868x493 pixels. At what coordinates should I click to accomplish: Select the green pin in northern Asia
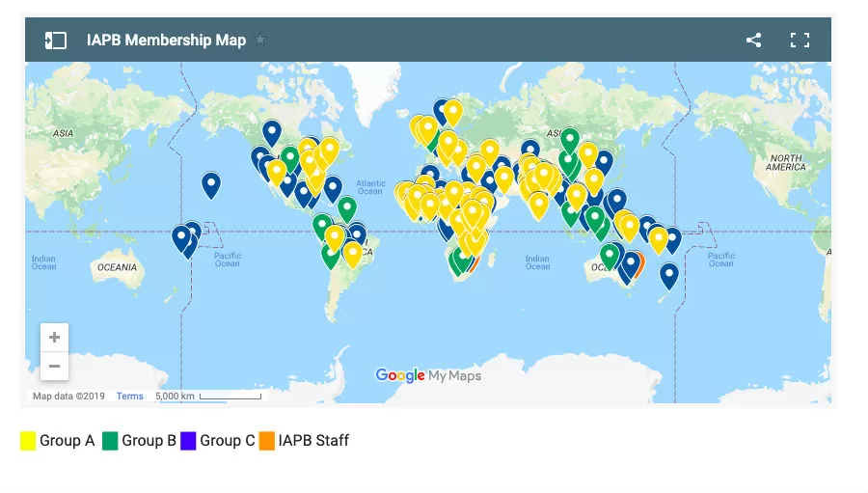click(x=570, y=140)
